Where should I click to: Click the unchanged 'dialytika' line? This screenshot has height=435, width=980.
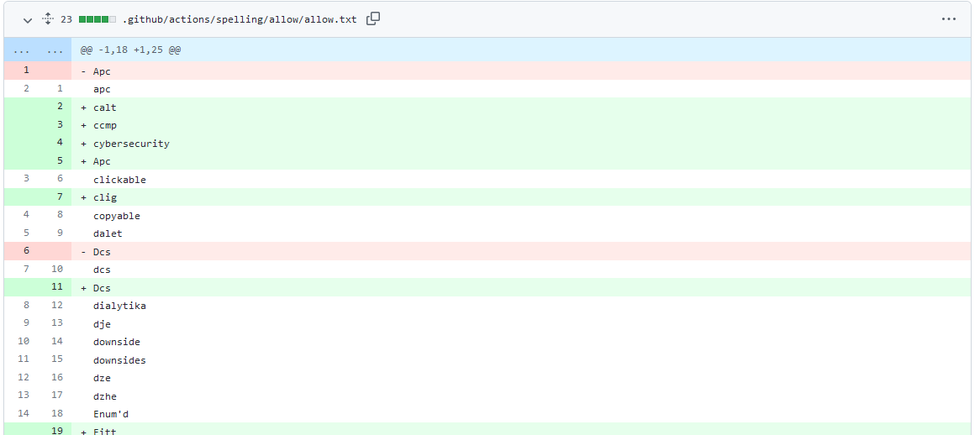119,306
